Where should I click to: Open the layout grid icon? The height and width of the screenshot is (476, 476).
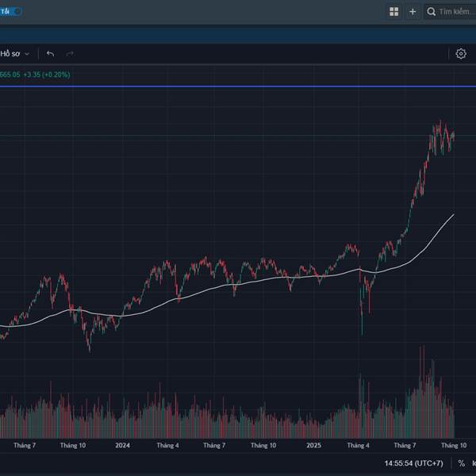click(393, 12)
